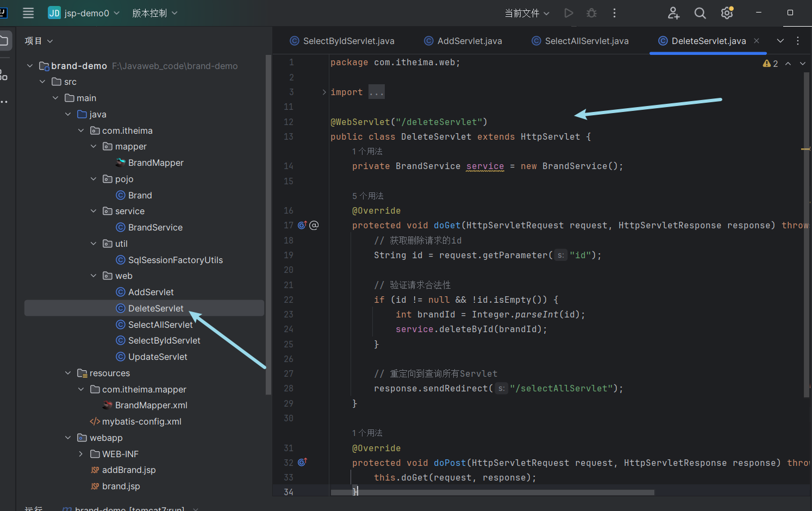Collapse the src folder
The height and width of the screenshot is (511, 812).
pos(42,82)
